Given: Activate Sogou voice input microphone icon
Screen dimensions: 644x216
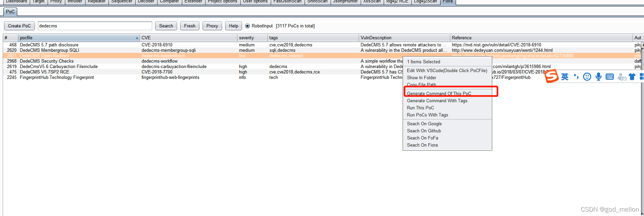Looking at the screenshot, I should pos(598,77).
